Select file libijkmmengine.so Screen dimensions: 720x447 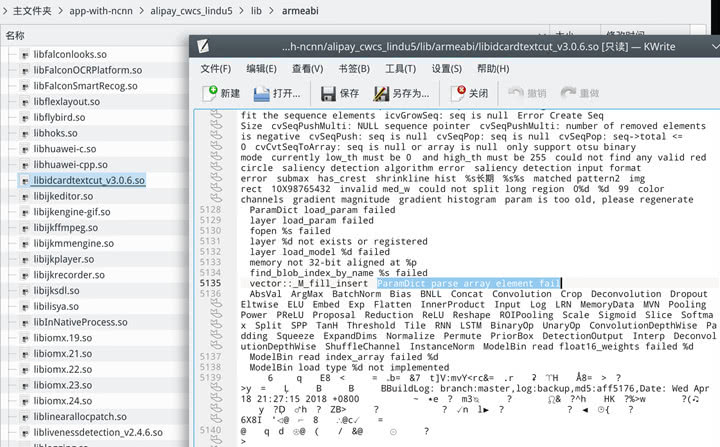tap(73, 243)
